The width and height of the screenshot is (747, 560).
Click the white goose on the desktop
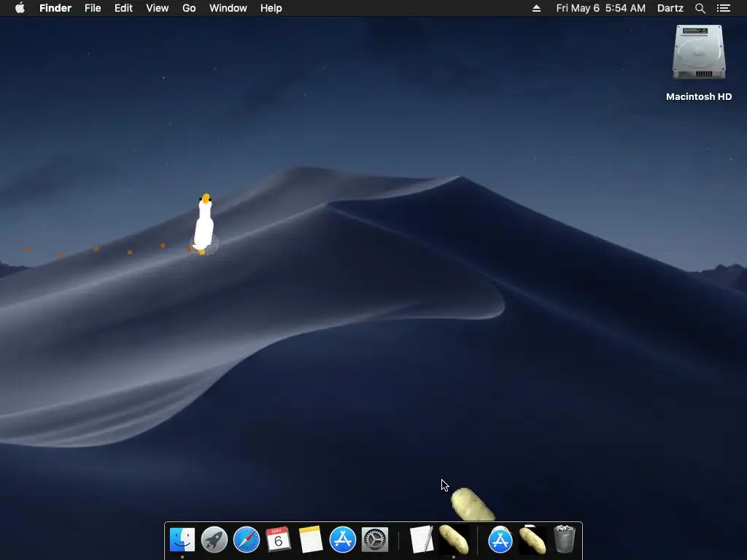204,224
